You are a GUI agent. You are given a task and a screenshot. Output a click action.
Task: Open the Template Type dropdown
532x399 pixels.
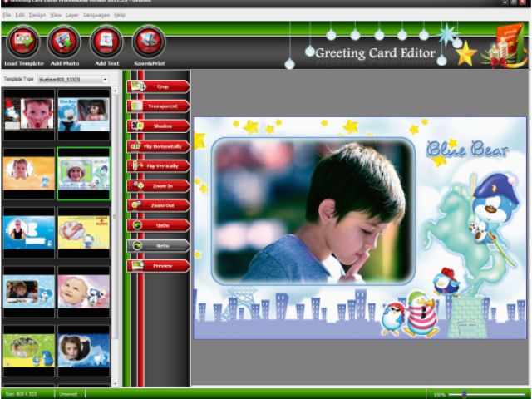[73, 80]
